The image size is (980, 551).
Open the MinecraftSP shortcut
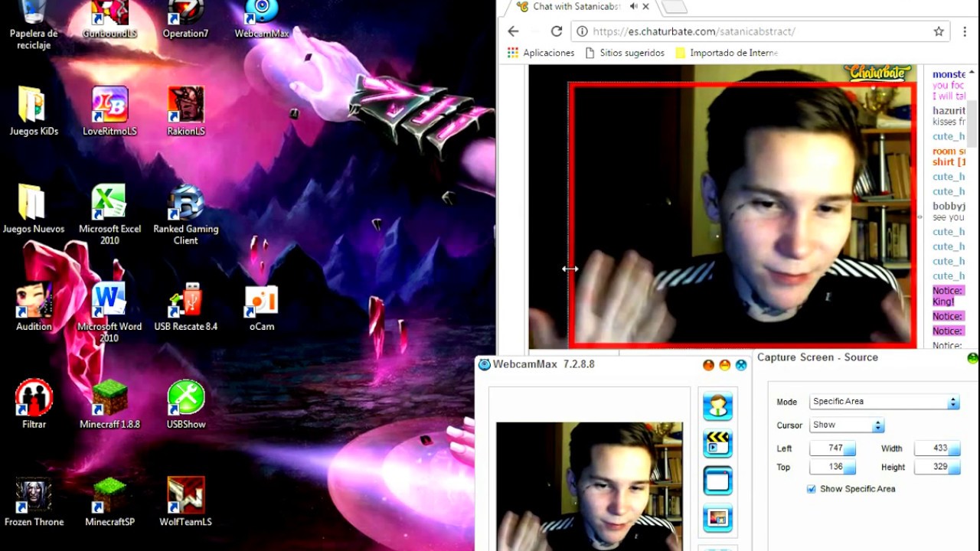[x=109, y=501]
